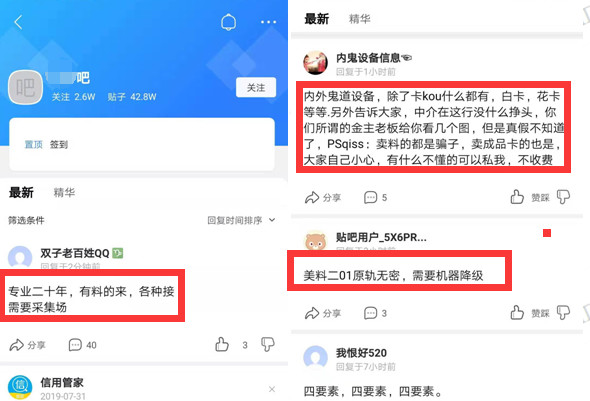Switch to 精华 tab on left panel

click(x=64, y=193)
